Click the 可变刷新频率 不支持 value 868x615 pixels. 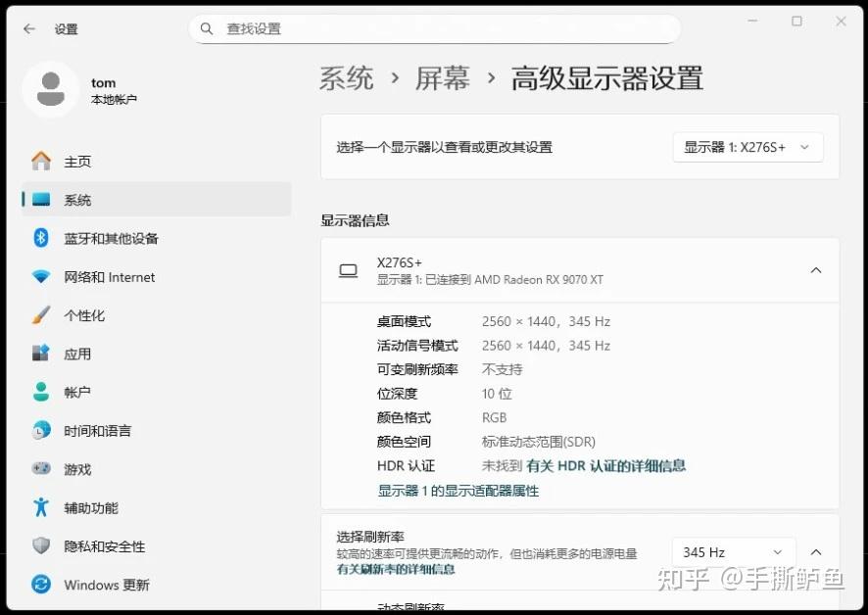(x=503, y=369)
